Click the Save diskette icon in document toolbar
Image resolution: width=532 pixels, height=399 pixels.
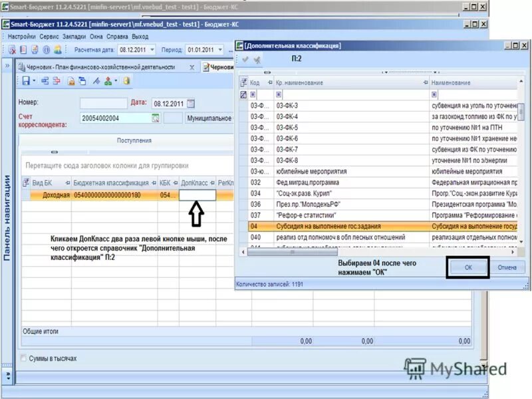(x=26, y=80)
